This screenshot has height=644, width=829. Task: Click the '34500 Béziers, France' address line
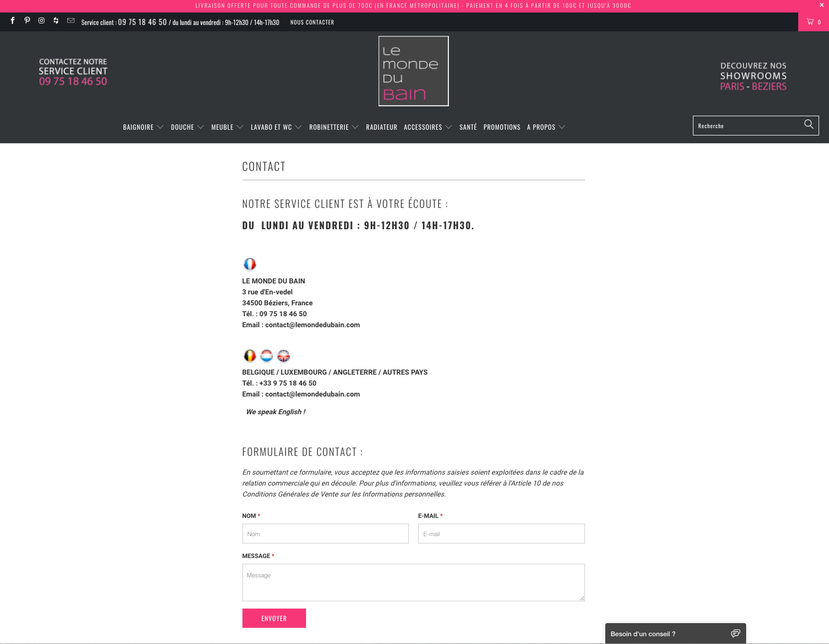point(277,303)
